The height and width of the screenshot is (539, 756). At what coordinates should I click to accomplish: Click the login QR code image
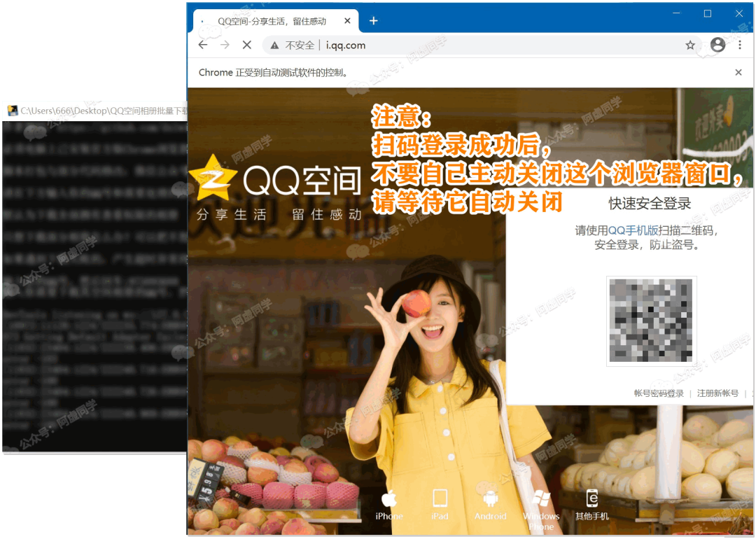651,321
